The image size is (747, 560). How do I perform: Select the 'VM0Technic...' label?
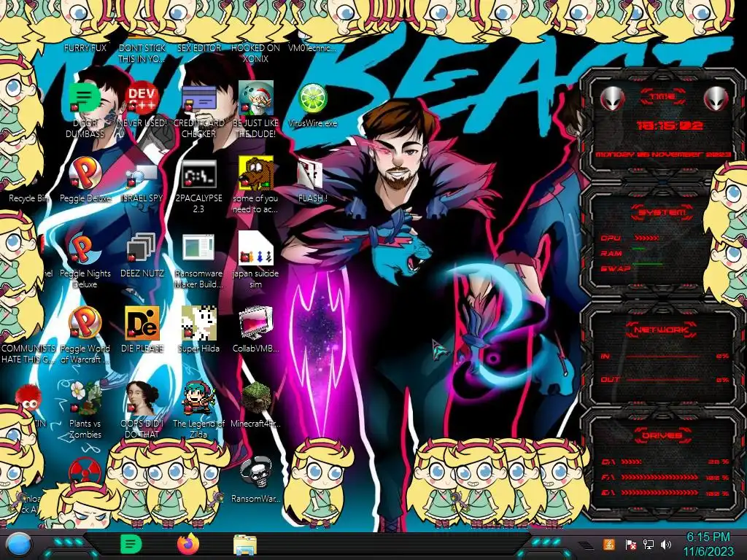(312, 48)
